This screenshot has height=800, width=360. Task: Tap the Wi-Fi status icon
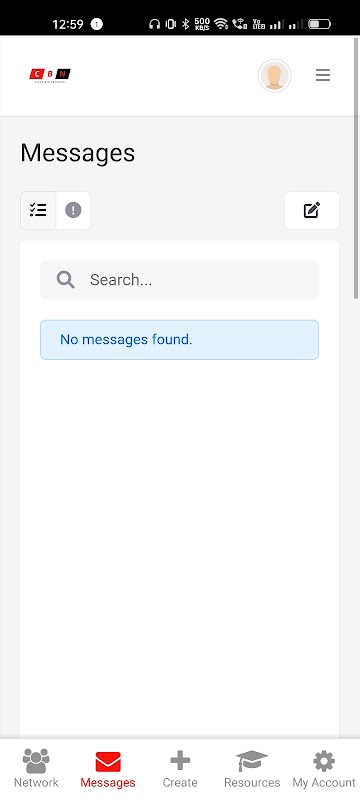coord(221,24)
